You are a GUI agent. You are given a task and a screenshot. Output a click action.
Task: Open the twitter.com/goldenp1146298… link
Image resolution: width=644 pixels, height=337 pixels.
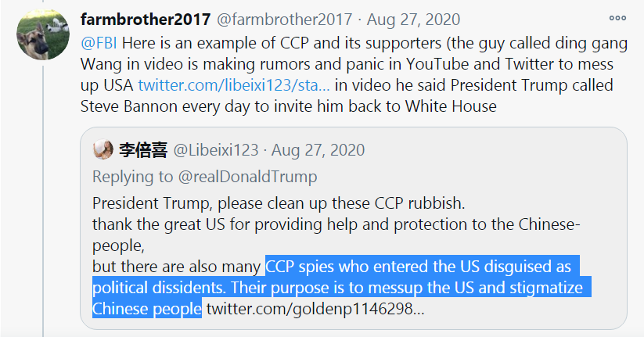pyautogui.click(x=315, y=308)
